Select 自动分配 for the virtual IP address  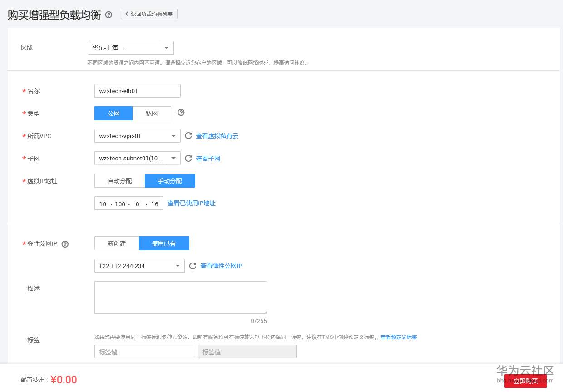pos(119,180)
